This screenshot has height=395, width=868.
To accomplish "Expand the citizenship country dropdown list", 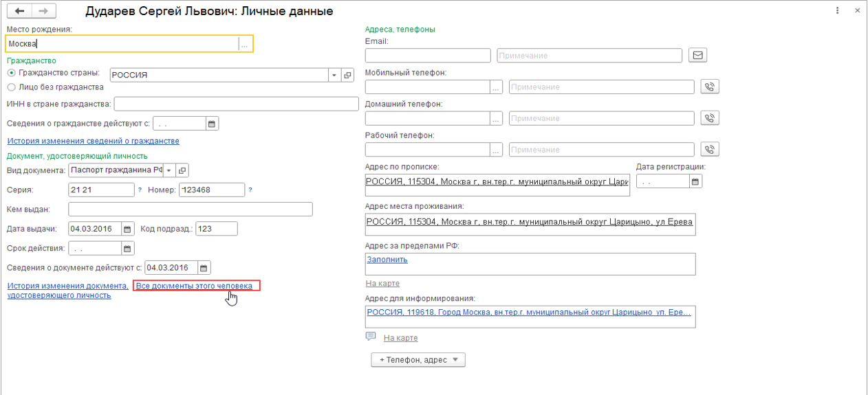I will pos(334,76).
